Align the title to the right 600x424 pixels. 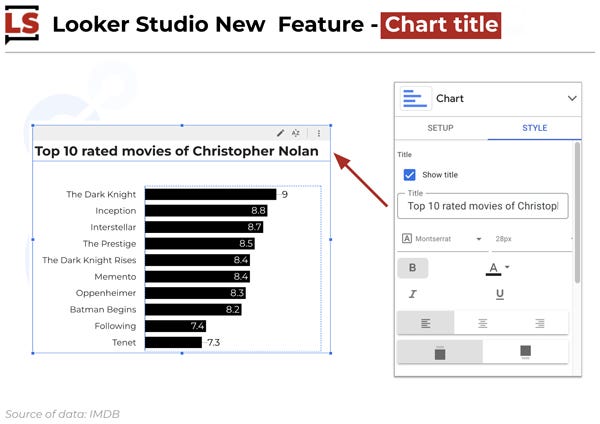pyautogui.click(x=540, y=323)
